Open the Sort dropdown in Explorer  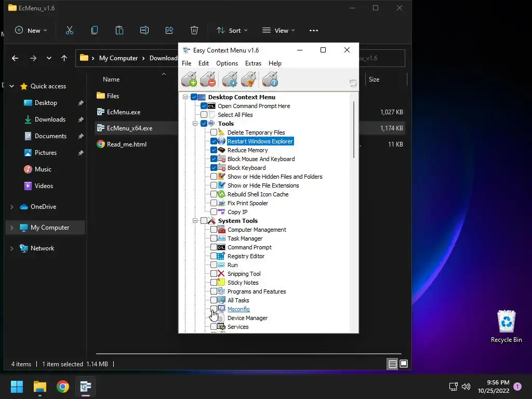(232, 30)
